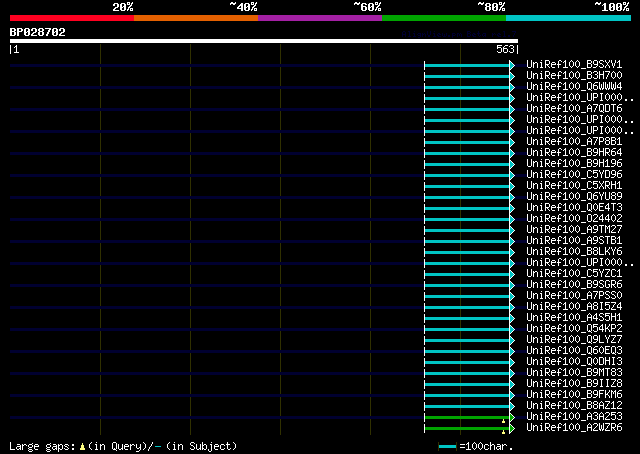Select the UniRef100_B9MT83 label
The image size is (640, 454).
(574, 373)
